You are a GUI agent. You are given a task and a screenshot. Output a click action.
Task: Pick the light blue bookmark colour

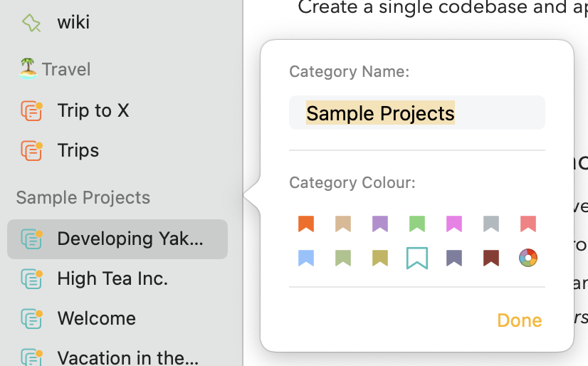click(x=306, y=258)
